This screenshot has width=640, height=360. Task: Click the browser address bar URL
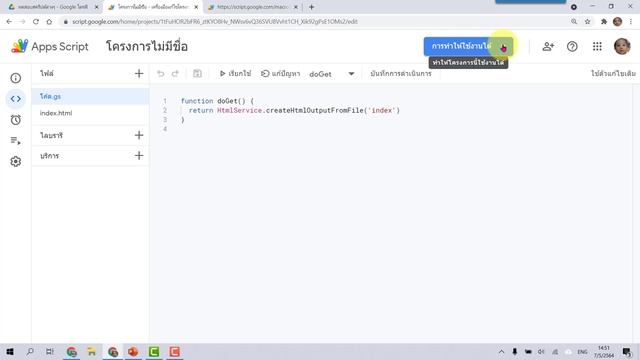coord(215,22)
